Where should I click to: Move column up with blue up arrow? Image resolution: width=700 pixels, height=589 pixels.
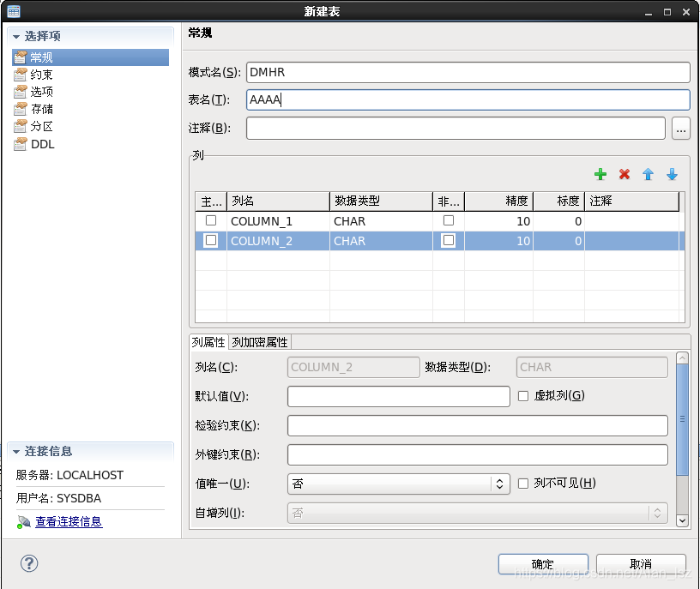(x=648, y=174)
